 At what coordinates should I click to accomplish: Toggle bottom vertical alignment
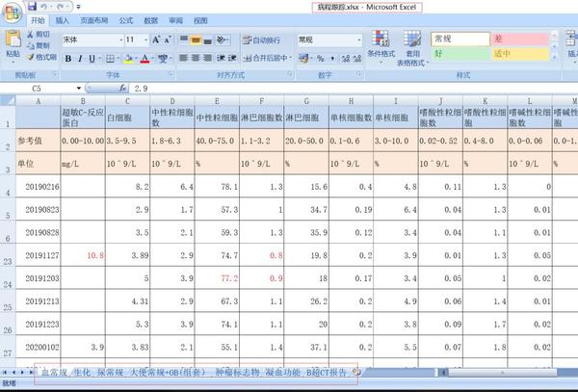[x=207, y=39]
